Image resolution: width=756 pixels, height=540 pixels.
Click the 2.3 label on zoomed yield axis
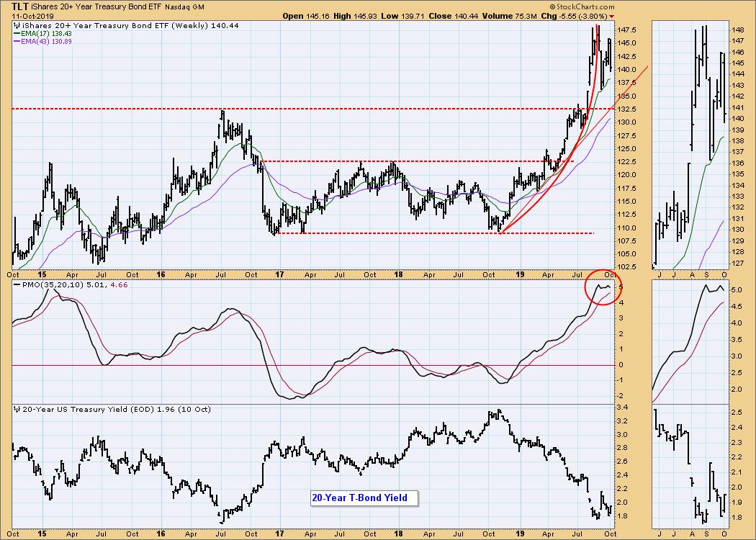pyautogui.click(x=737, y=442)
